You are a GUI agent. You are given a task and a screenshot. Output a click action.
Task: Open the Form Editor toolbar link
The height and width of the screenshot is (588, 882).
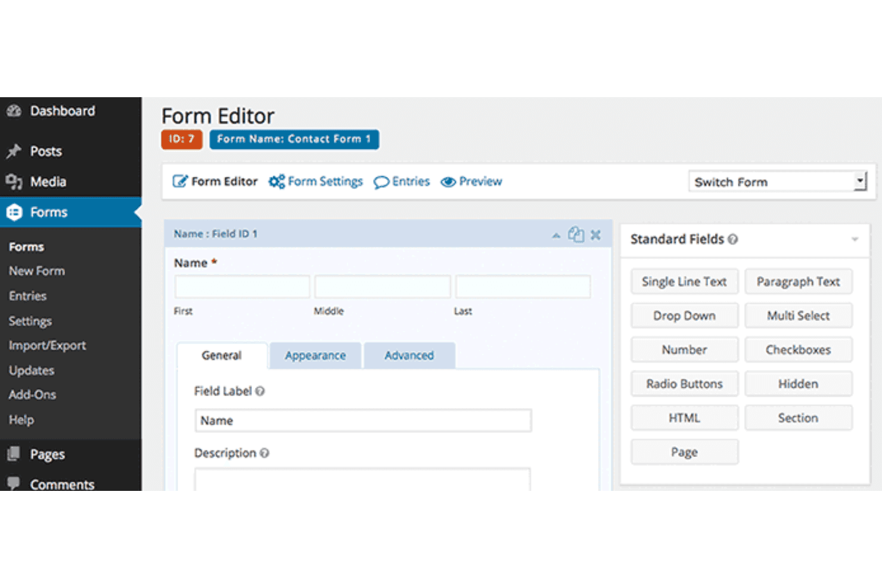click(x=215, y=181)
